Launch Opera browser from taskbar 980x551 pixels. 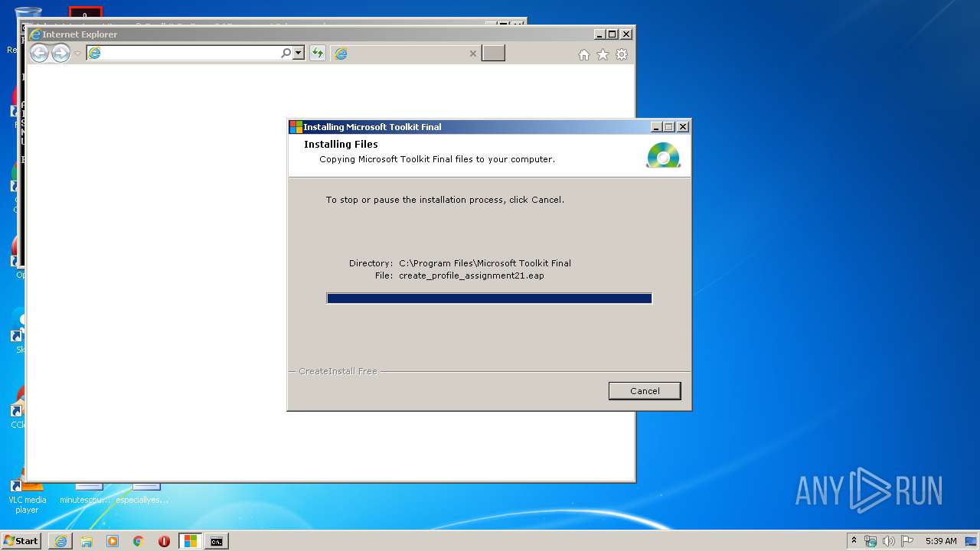(x=164, y=541)
